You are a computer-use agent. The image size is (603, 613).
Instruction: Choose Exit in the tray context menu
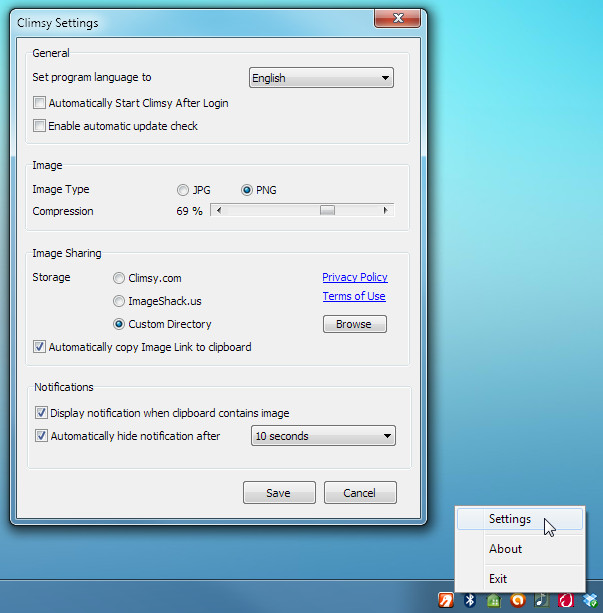click(x=520, y=579)
